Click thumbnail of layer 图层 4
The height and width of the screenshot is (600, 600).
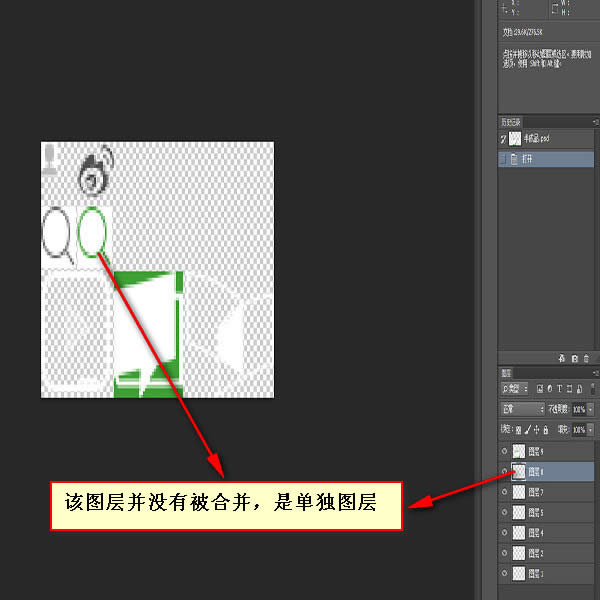(519, 533)
